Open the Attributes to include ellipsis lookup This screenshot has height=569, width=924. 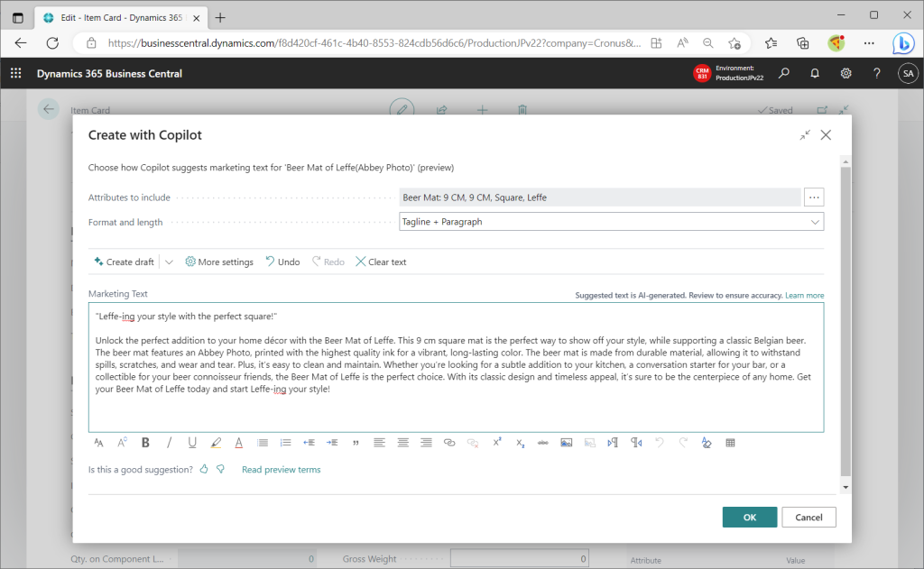click(x=814, y=197)
